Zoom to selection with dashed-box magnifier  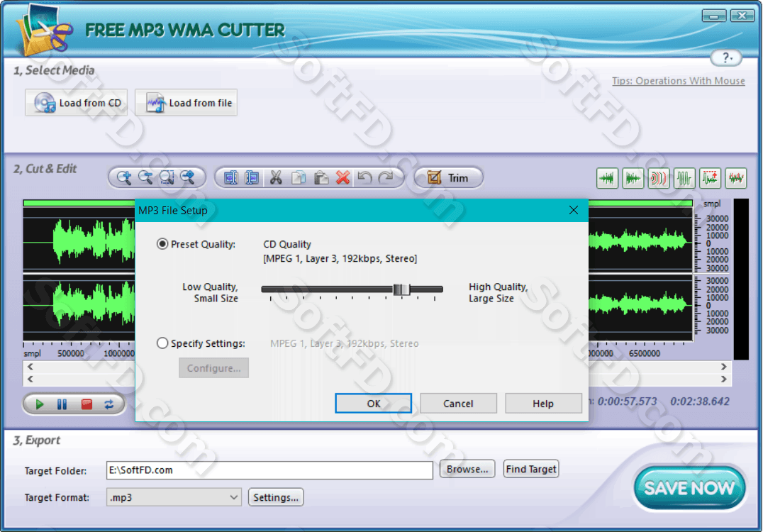coord(167,177)
